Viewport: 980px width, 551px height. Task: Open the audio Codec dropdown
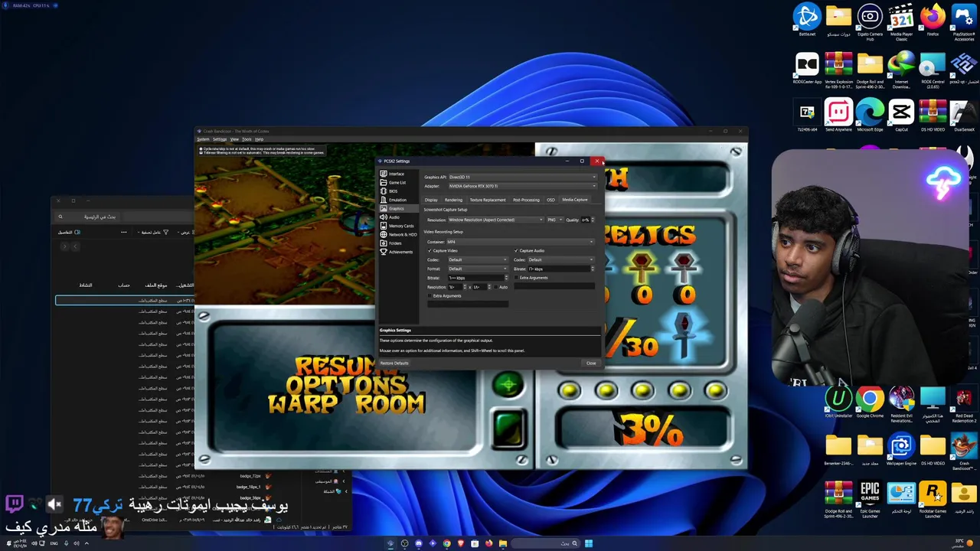561,259
